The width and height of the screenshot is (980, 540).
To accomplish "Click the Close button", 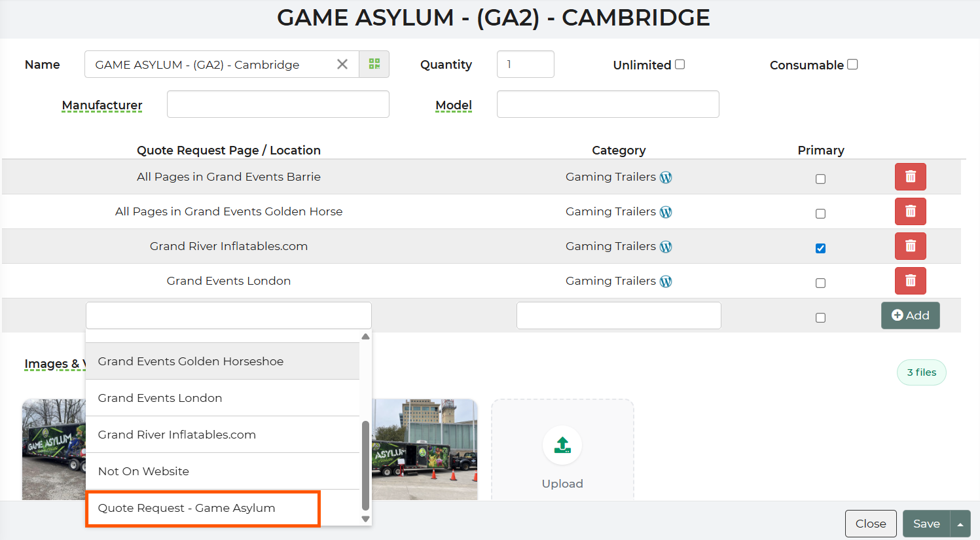I will click(871, 524).
